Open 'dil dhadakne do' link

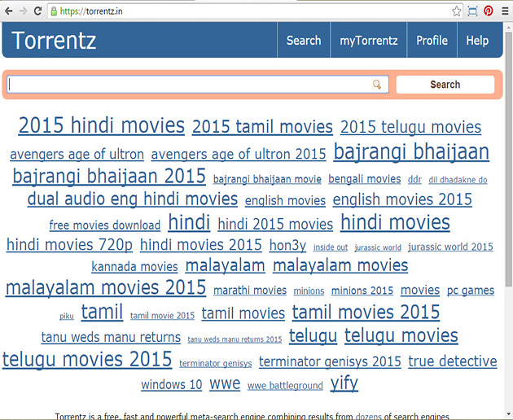point(458,180)
